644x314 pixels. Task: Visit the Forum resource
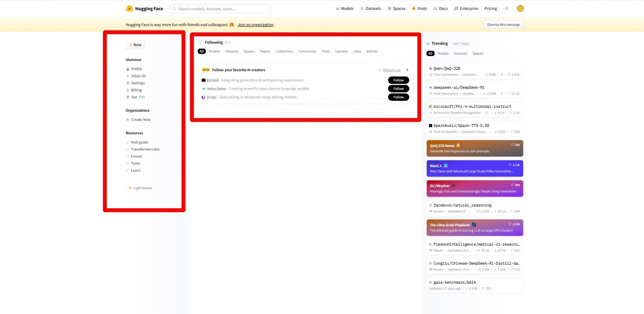pos(134,156)
